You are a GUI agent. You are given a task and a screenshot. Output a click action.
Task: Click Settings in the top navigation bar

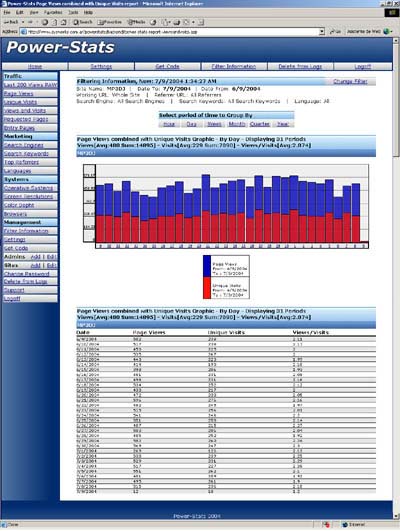[x=101, y=66]
